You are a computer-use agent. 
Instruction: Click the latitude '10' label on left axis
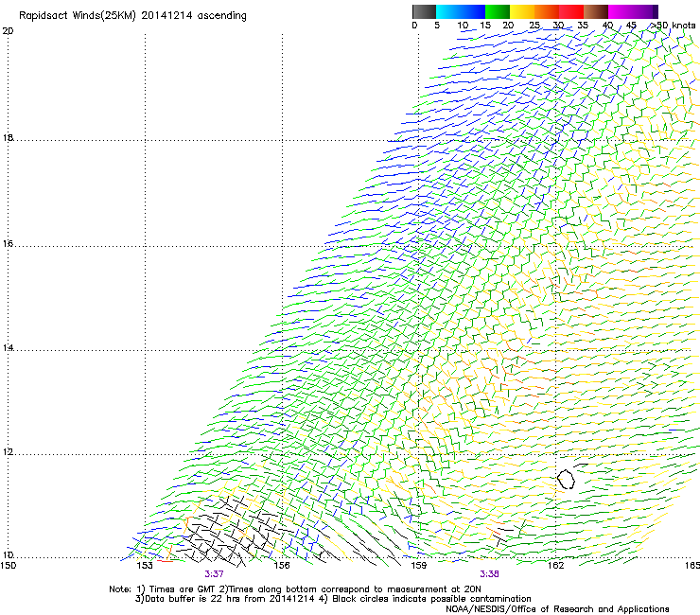click(8, 555)
